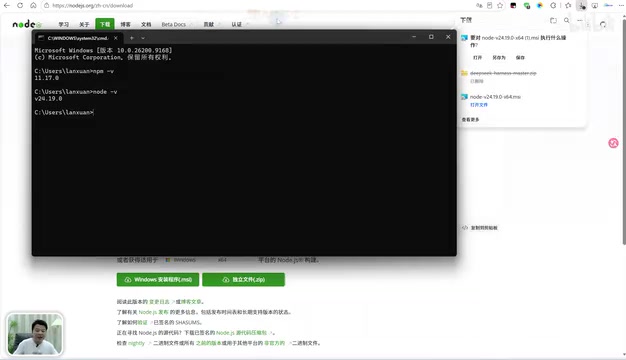626x360 pixels.
Task: Click the nodejs.org download URL address bar
Action: coord(93,6)
